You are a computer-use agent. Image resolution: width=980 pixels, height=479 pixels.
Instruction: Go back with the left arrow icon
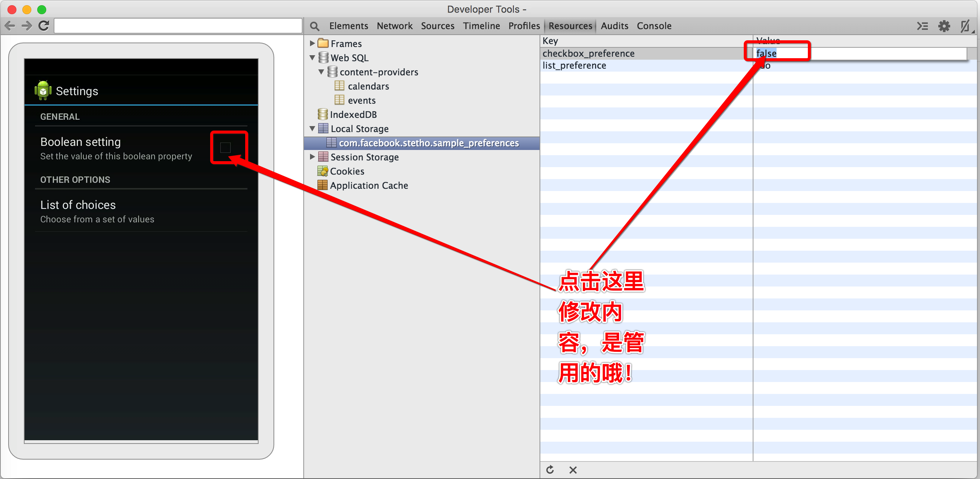[x=10, y=26]
